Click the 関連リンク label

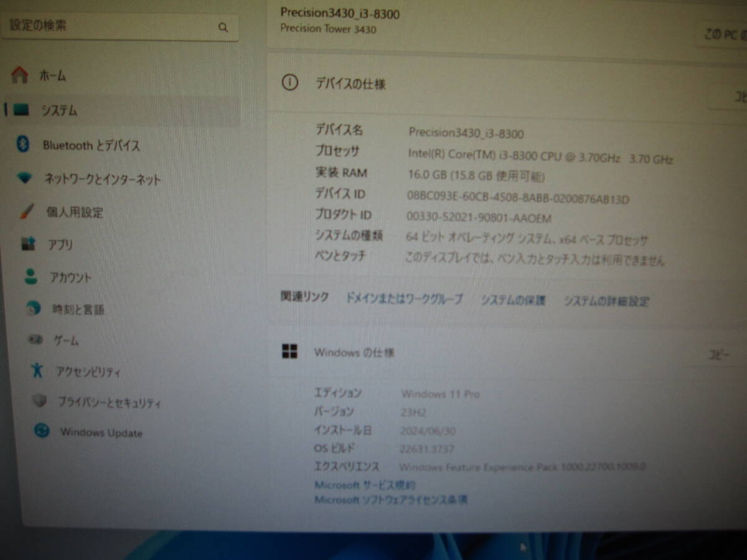304,297
